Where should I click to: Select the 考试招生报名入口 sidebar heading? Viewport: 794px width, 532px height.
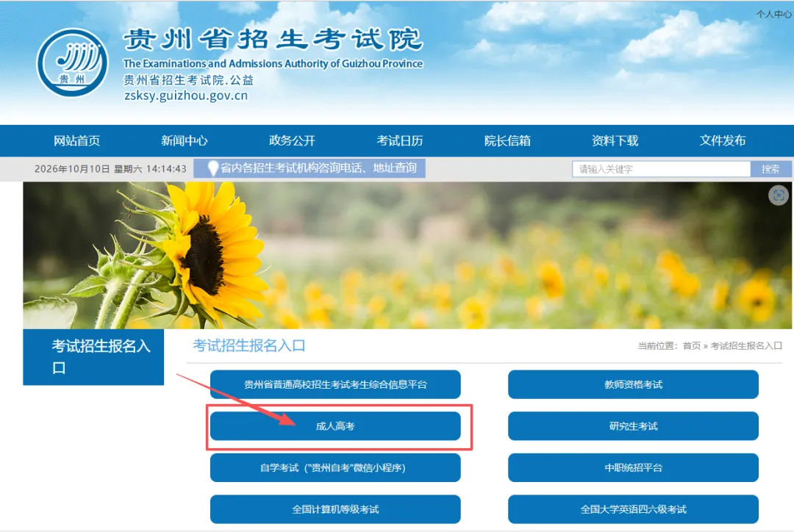(93, 357)
